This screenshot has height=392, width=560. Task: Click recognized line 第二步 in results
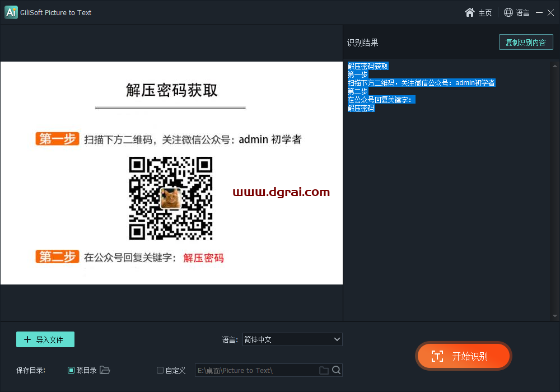coord(357,91)
